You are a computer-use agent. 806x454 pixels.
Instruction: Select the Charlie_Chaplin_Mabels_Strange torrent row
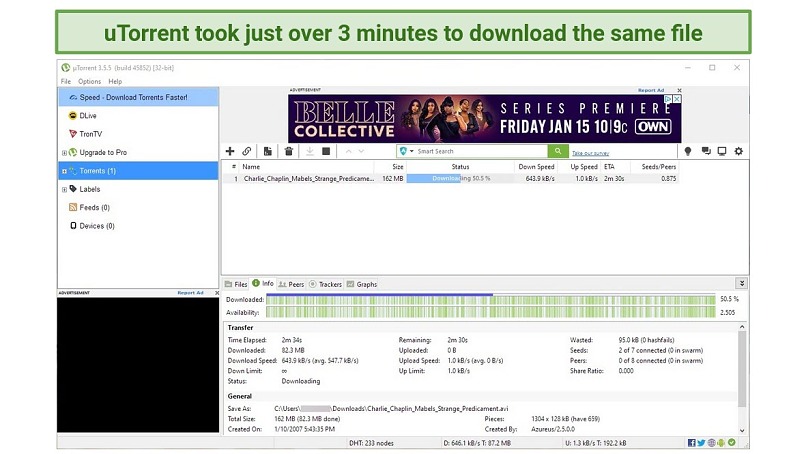[451, 178]
